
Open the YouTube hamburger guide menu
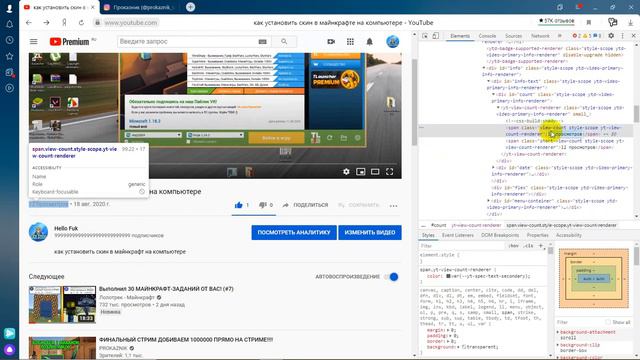[x=33, y=42]
